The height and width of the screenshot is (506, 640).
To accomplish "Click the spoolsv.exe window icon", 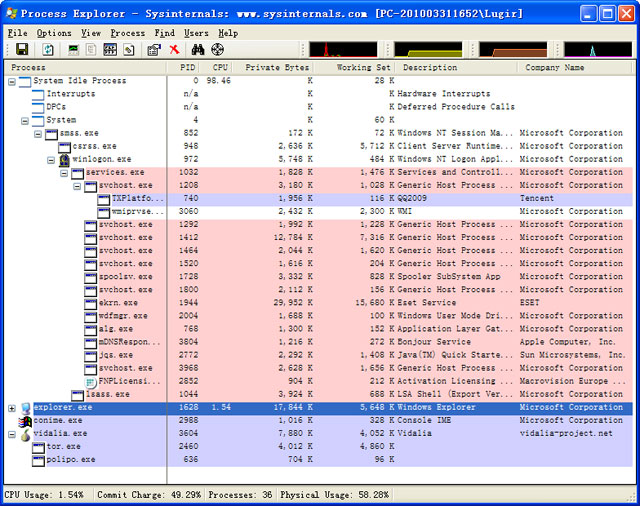I will [91, 278].
